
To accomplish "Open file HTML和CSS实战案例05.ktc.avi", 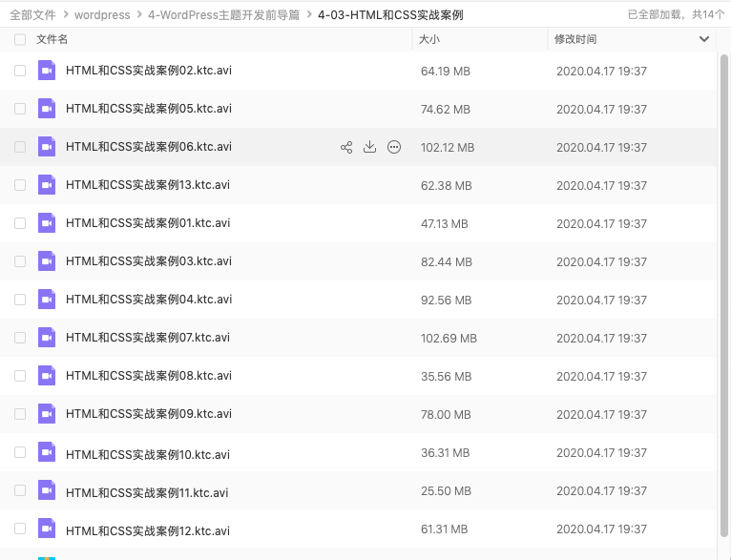I will click(149, 109).
